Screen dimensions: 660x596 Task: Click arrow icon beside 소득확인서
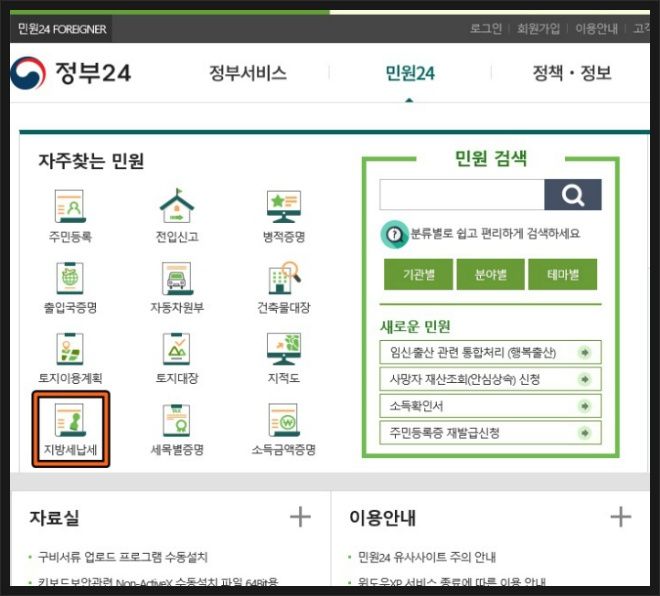[584, 406]
